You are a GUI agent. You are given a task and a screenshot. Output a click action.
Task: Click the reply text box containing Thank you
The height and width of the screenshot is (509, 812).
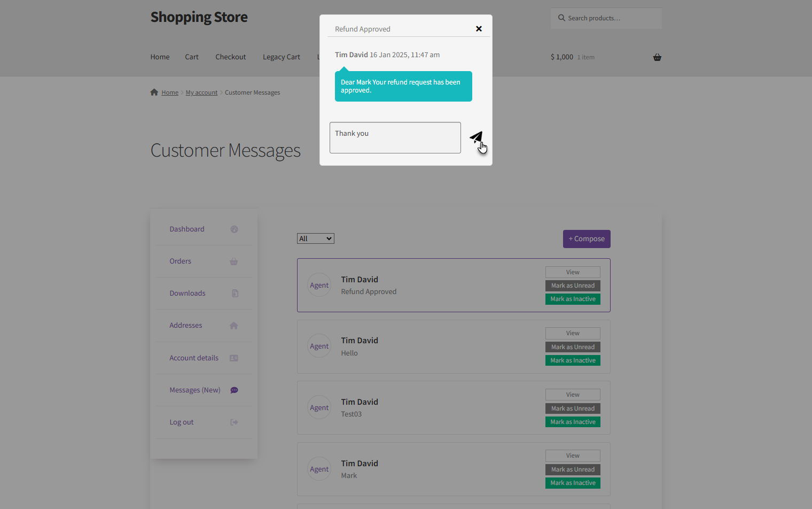(x=395, y=137)
